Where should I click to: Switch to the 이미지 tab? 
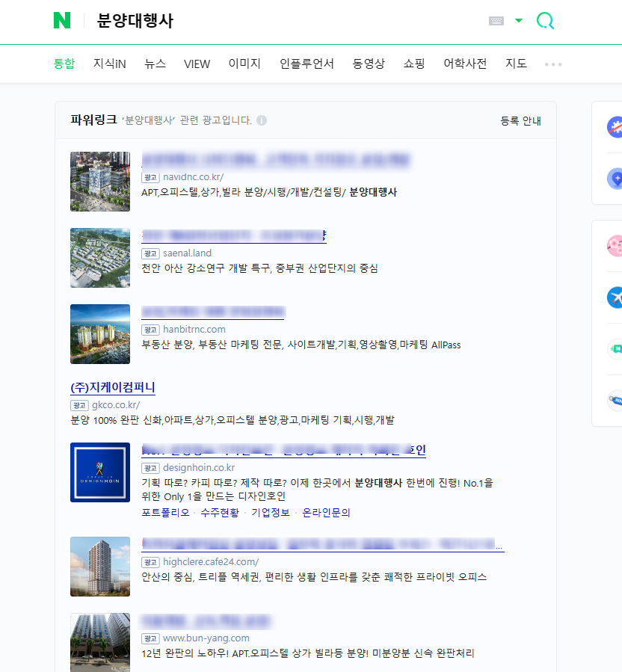tap(244, 64)
